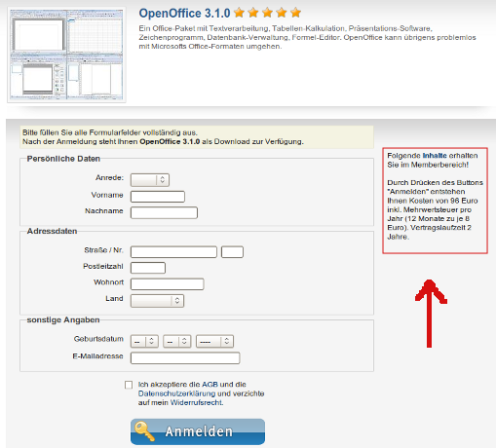496x448 pixels.
Task: Open the birth year dropdown
Action: (x=214, y=342)
